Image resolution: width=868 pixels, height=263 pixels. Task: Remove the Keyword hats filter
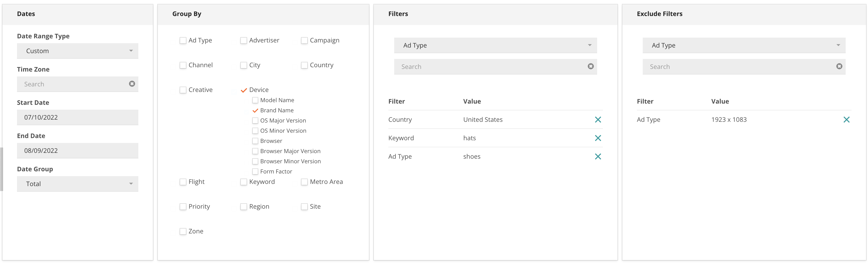598,138
